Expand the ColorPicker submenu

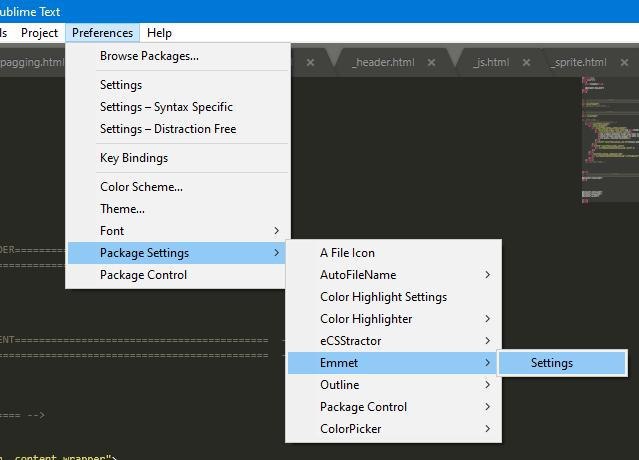[x=394, y=429]
